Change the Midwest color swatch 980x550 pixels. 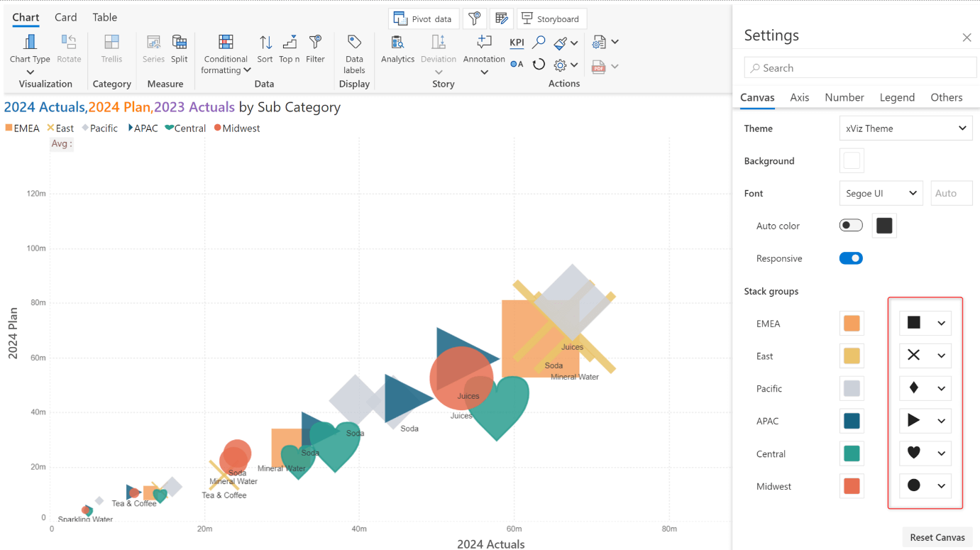point(852,486)
